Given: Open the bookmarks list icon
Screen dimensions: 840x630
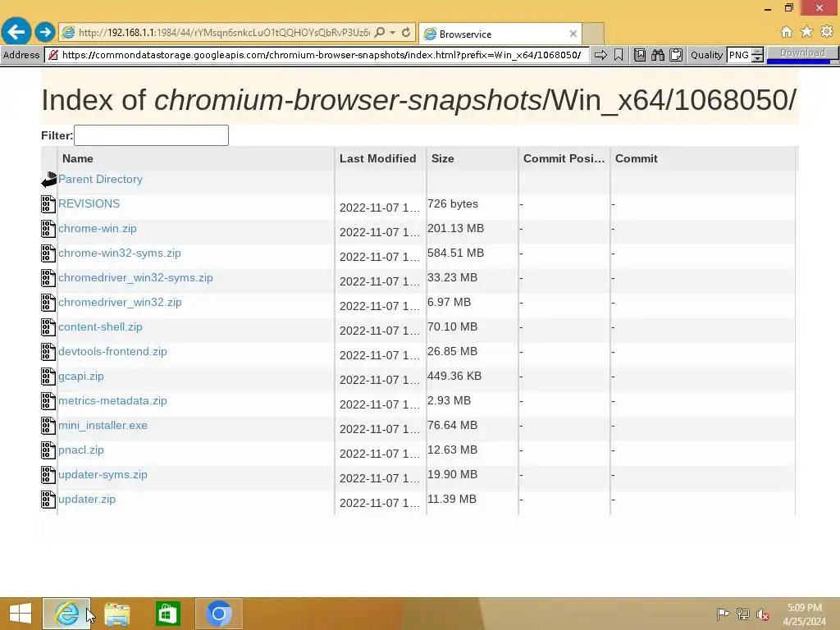Looking at the screenshot, I should 640,55.
